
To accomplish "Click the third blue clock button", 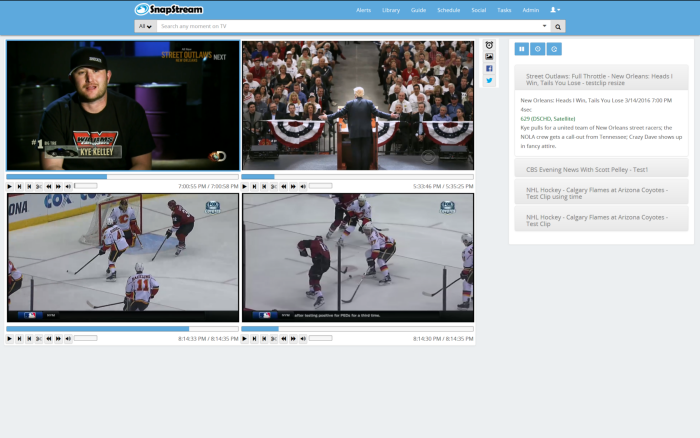I will [554, 49].
